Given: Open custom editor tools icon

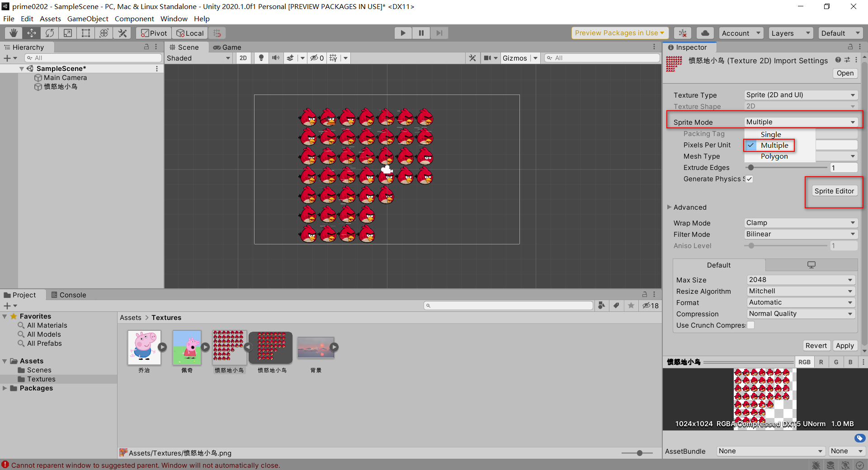Looking at the screenshot, I should [122, 33].
